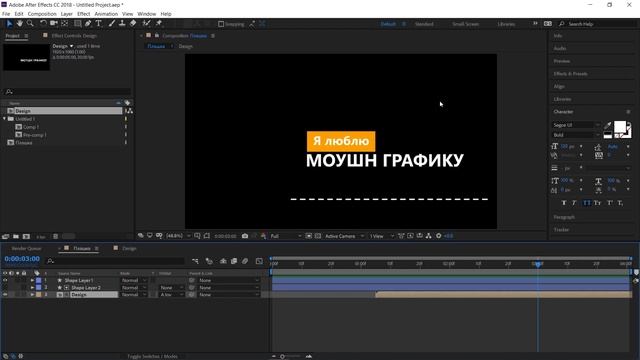Select the Hand tool
Image resolution: width=640 pixels, height=360 pixels.
[x=20, y=24]
